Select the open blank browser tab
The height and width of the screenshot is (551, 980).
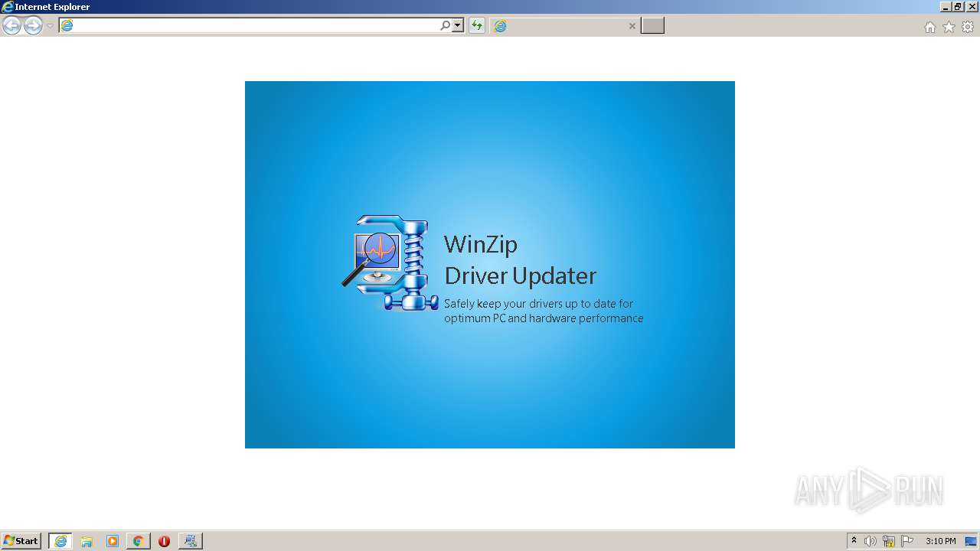[x=564, y=26]
